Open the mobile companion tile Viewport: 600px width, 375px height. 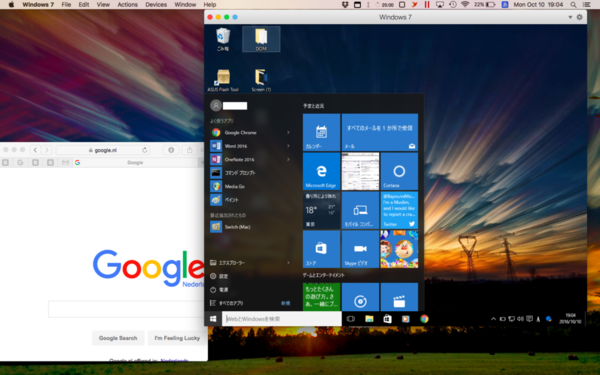click(x=360, y=210)
